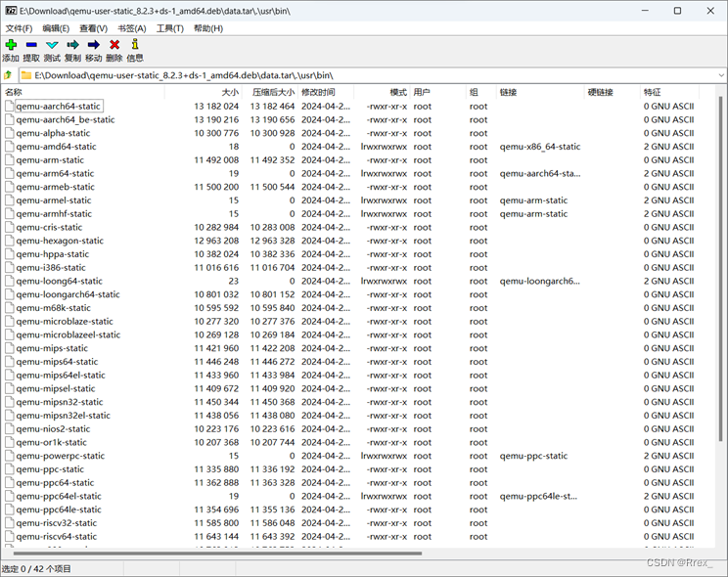Sort by the 大小 column header
The width and height of the screenshot is (728, 577).
pyautogui.click(x=204, y=92)
